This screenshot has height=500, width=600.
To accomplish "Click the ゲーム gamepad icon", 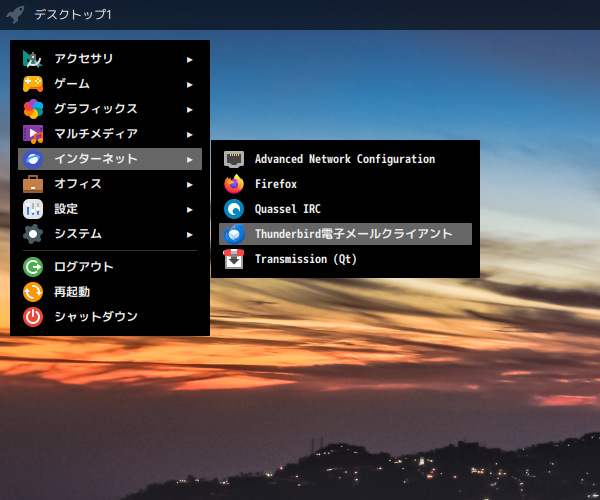I will [33, 84].
